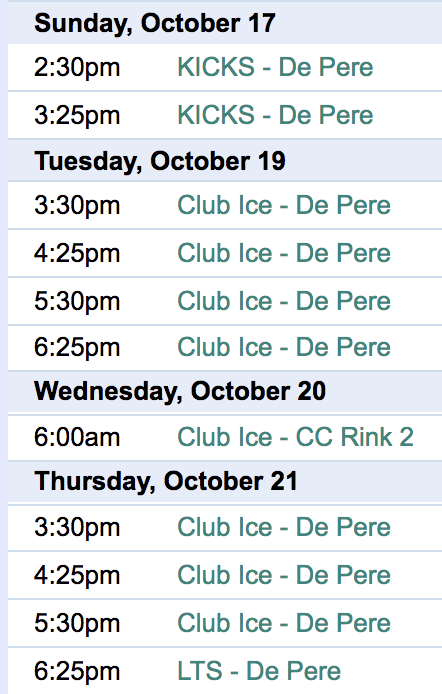Open Tuesday's 3:30pm Club Ice - De Pere

tap(284, 205)
